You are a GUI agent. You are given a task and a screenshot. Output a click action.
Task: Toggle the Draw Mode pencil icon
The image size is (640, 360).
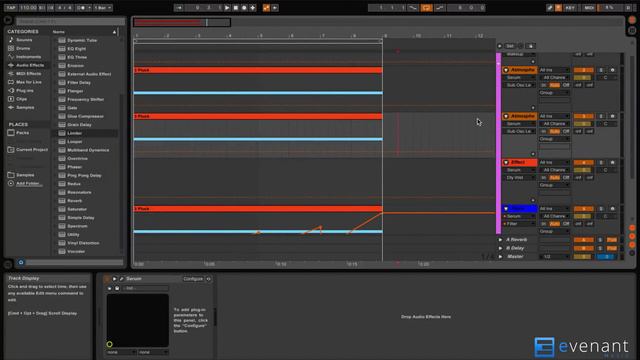[x=550, y=8]
